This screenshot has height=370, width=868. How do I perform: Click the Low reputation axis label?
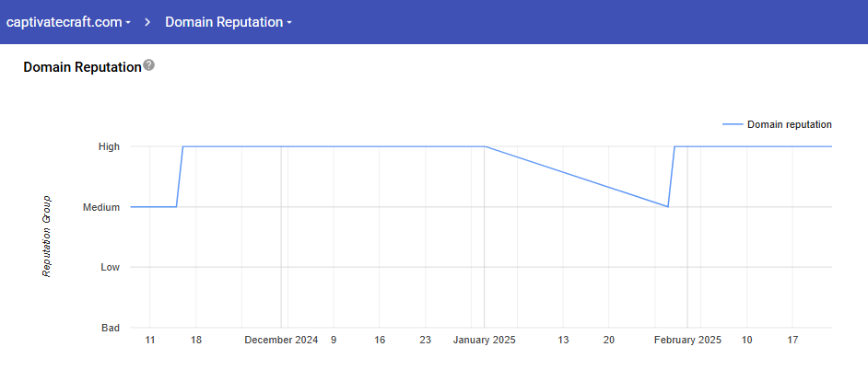[x=110, y=268]
